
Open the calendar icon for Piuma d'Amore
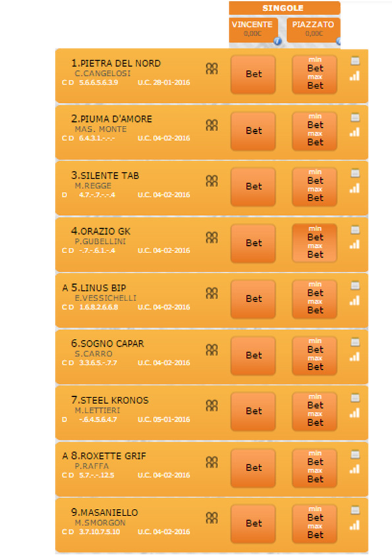point(355,117)
